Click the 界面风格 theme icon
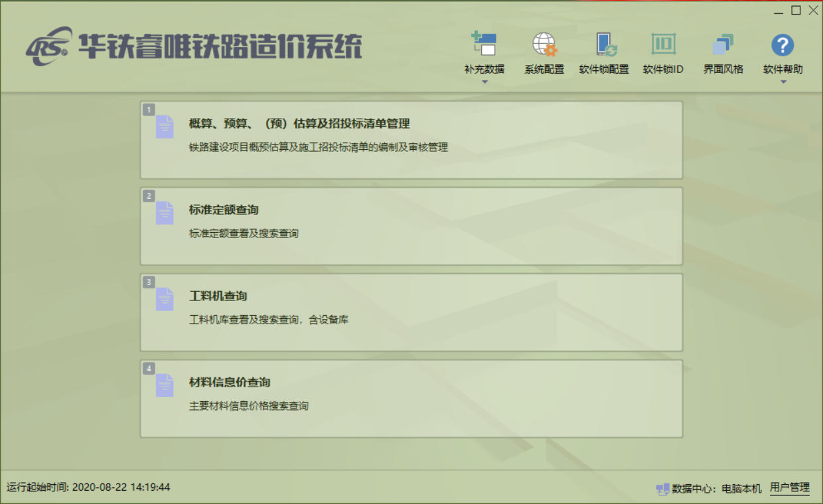This screenshot has width=823, height=504. (x=723, y=45)
